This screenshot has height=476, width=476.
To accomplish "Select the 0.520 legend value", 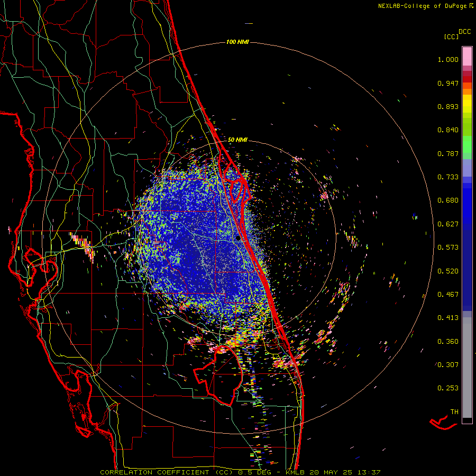I will pyautogui.click(x=448, y=271).
